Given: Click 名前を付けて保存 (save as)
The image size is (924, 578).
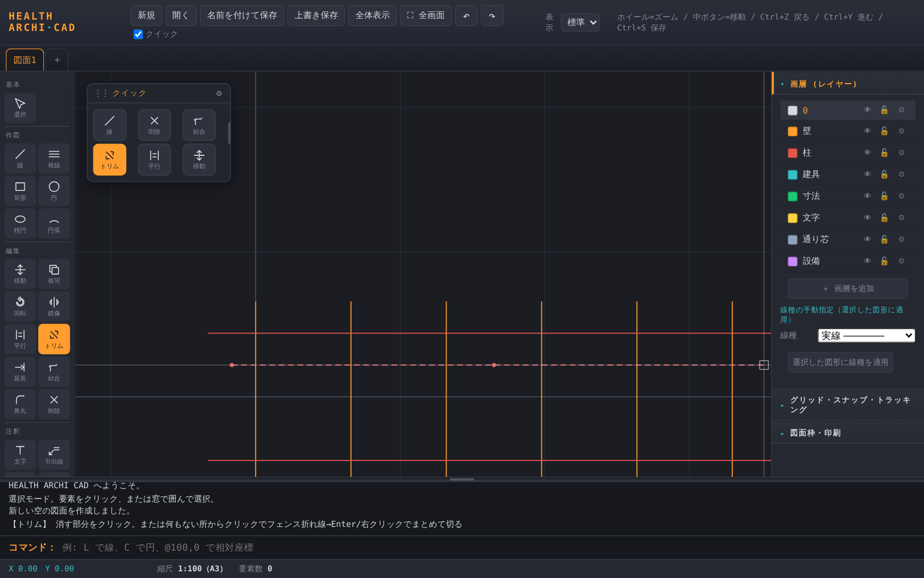Looking at the screenshot, I should coord(242,15).
